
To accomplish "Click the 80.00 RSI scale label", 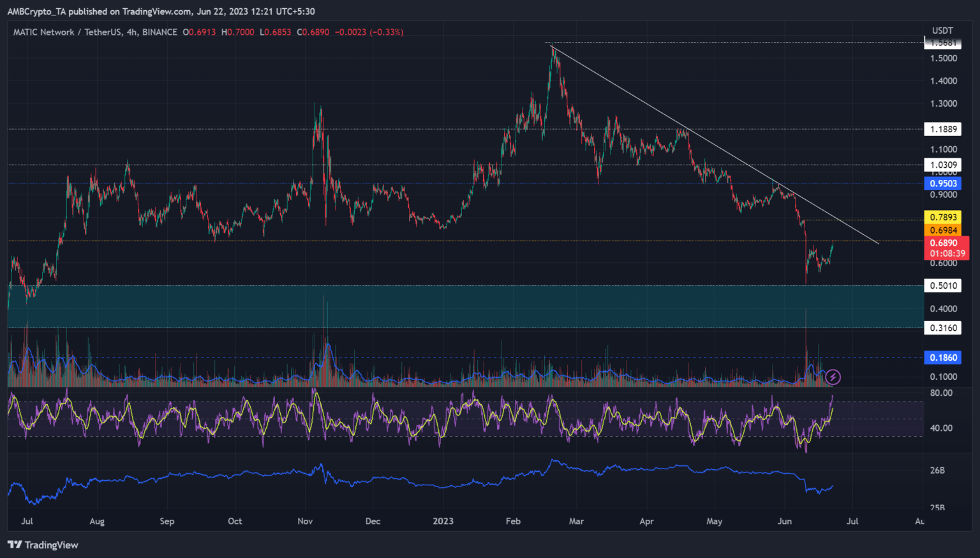I will coord(941,393).
